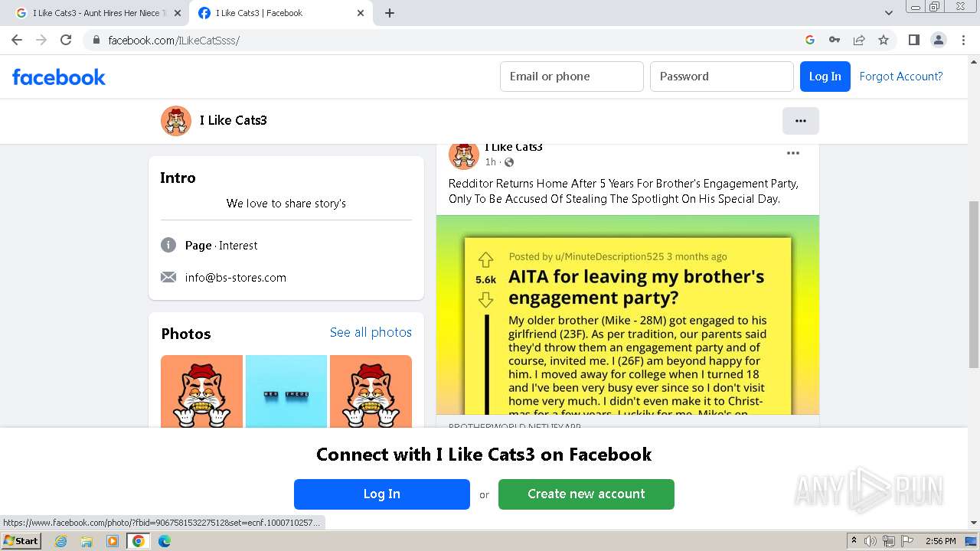Open the Forgot Account link
980x551 pixels.
click(x=901, y=77)
